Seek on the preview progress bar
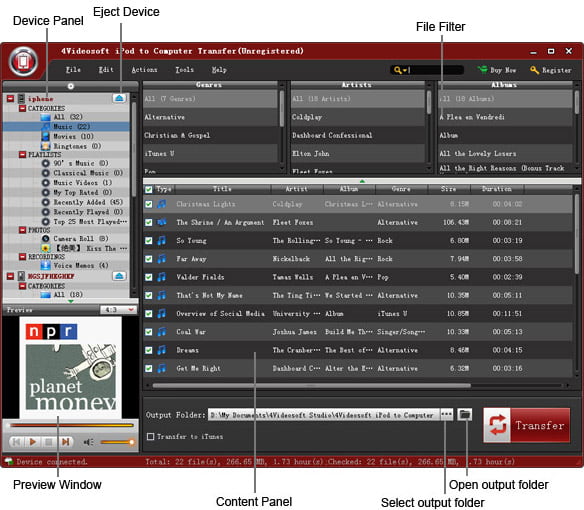The width and height of the screenshot is (584, 510). [x=72, y=425]
